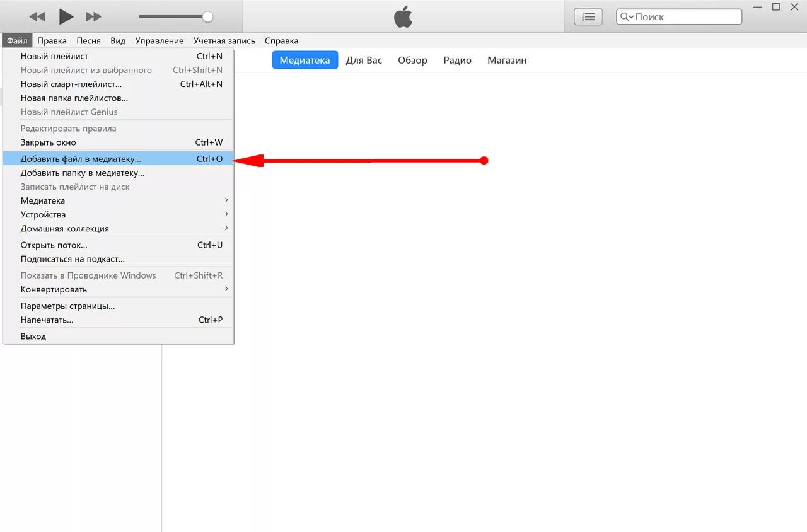Expand the Домашняя коллекция submenu
The image size is (807, 532).
click(118, 228)
